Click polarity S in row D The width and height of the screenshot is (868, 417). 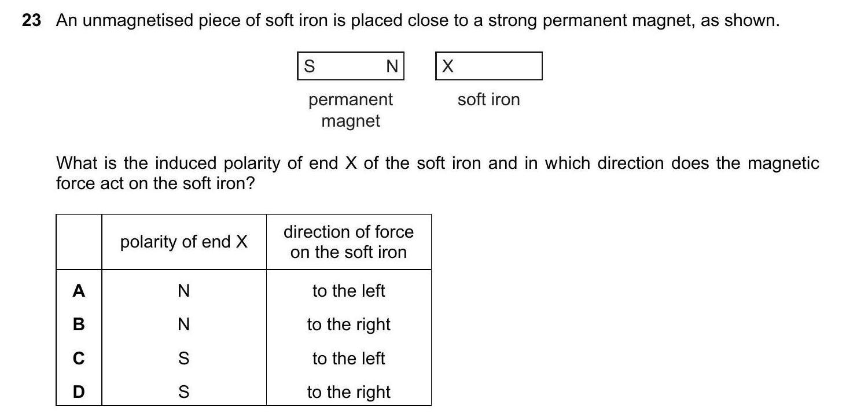coord(183,392)
